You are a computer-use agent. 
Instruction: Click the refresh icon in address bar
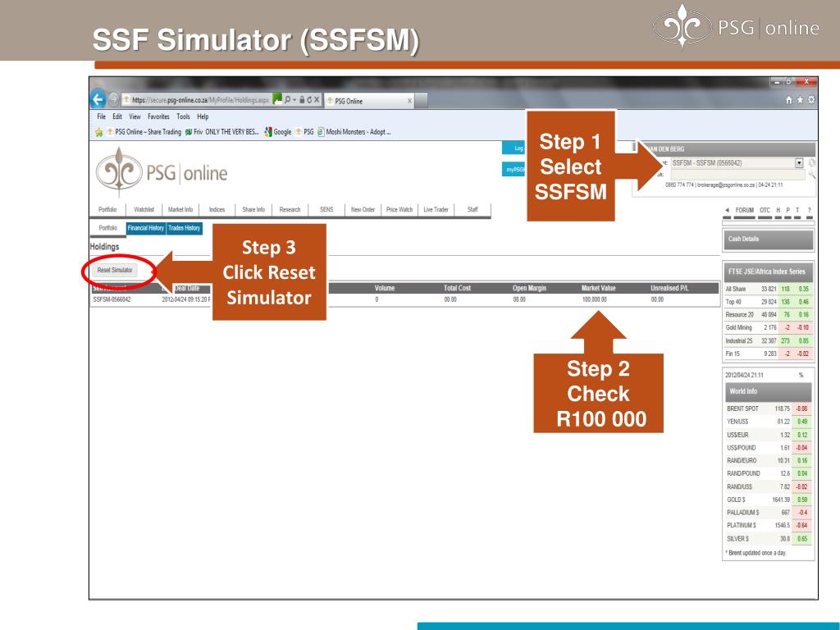point(309,99)
